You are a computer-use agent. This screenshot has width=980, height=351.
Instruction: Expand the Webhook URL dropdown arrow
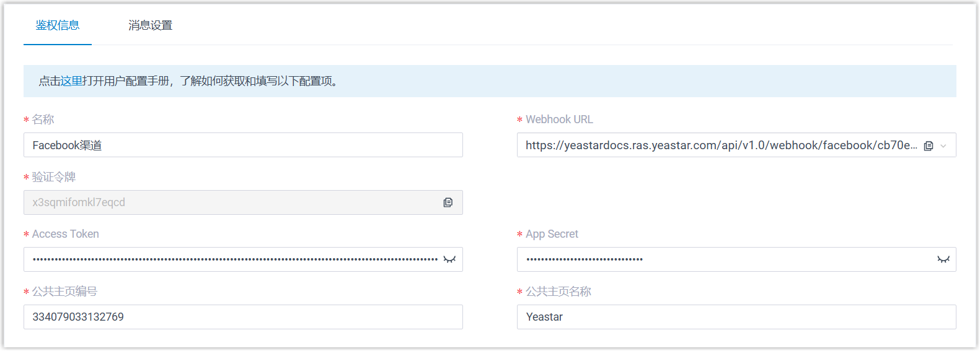tap(943, 146)
